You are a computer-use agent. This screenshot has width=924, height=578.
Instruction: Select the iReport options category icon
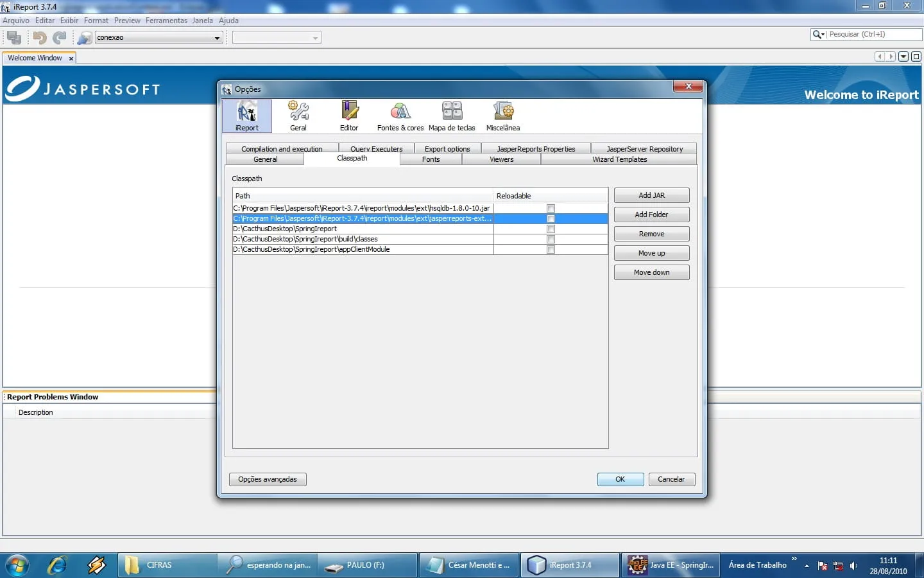coord(247,116)
